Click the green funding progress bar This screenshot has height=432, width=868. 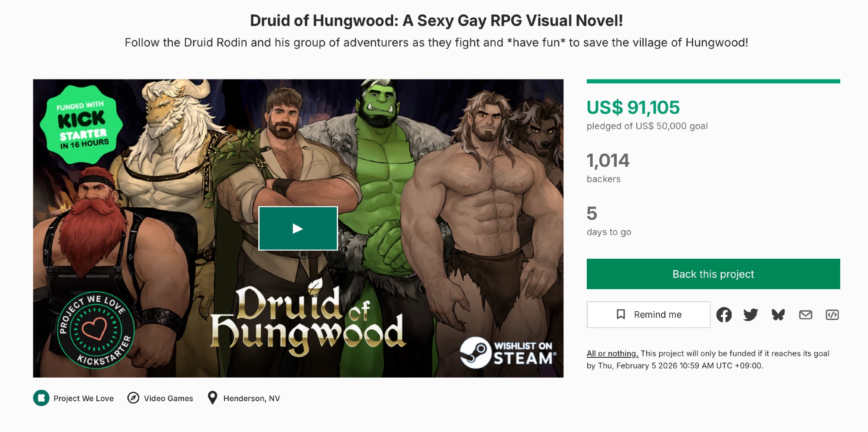coord(713,81)
